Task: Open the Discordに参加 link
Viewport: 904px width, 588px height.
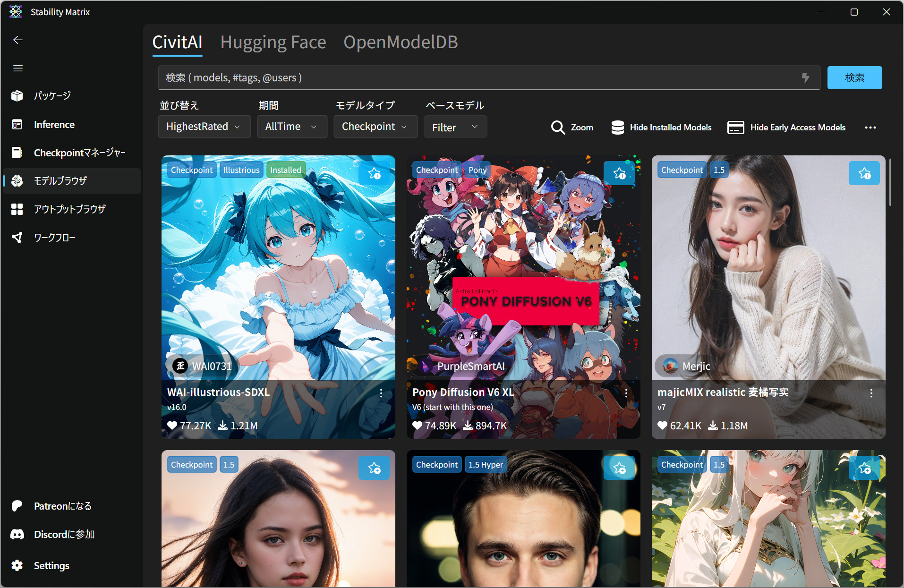Action: [64, 534]
